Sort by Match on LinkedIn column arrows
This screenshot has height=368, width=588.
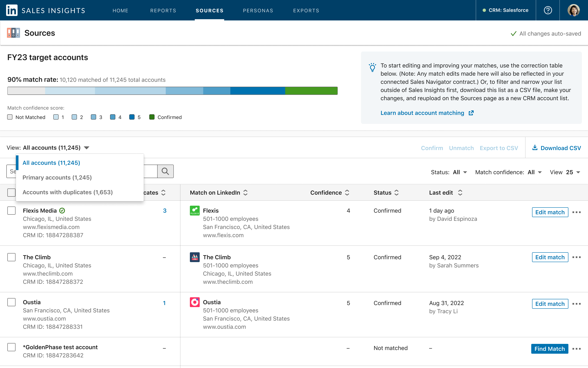point(245,193)
